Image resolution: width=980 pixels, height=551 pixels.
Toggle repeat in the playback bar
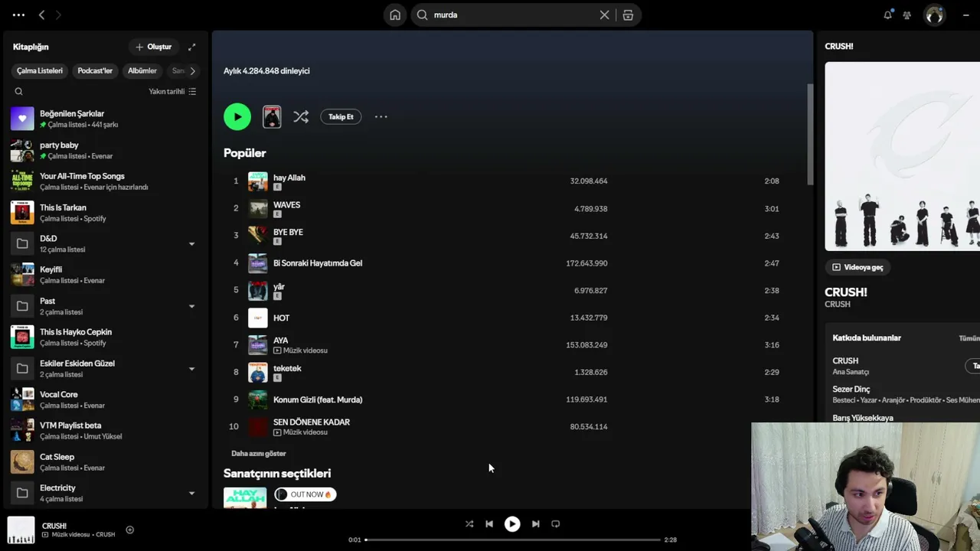coord(556,524)
